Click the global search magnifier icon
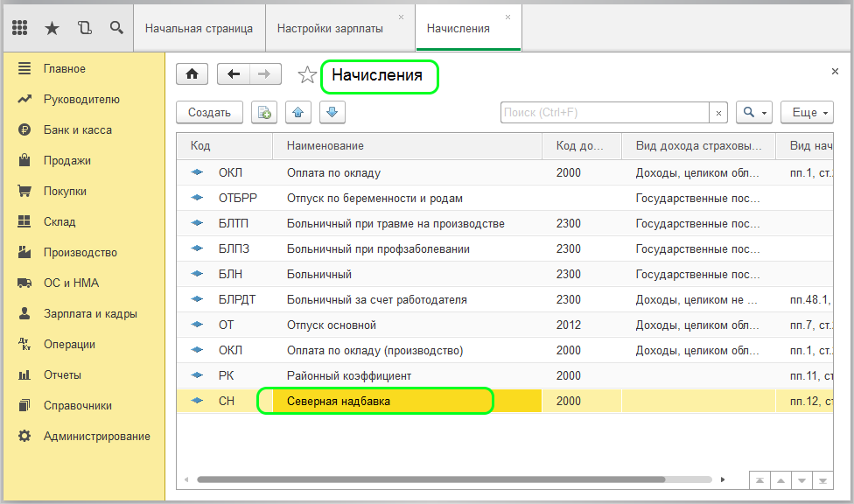Viewport: 854px width, 504px height. click(116, 28)
